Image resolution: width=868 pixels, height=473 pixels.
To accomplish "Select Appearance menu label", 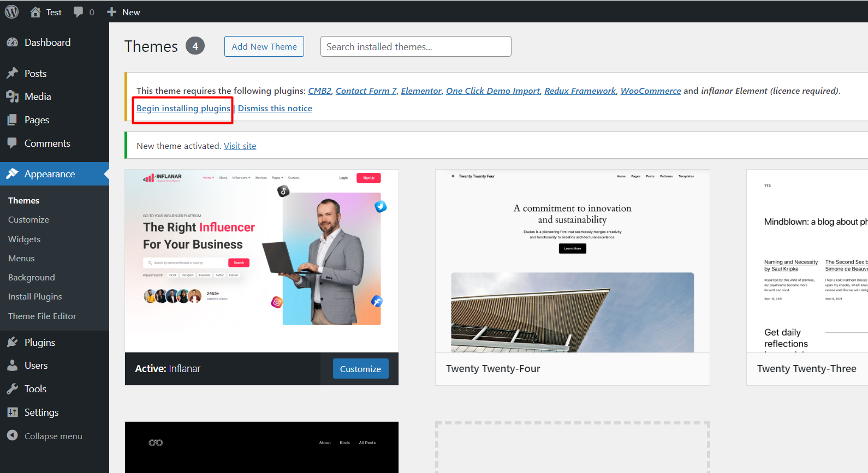I will (x=50, y=174).
